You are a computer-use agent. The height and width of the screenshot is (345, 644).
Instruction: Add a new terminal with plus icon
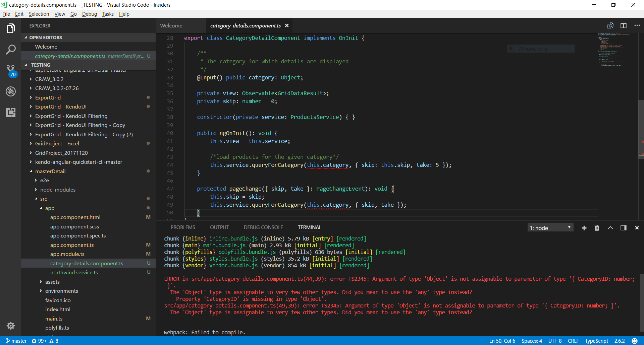[x=584, y=228]
